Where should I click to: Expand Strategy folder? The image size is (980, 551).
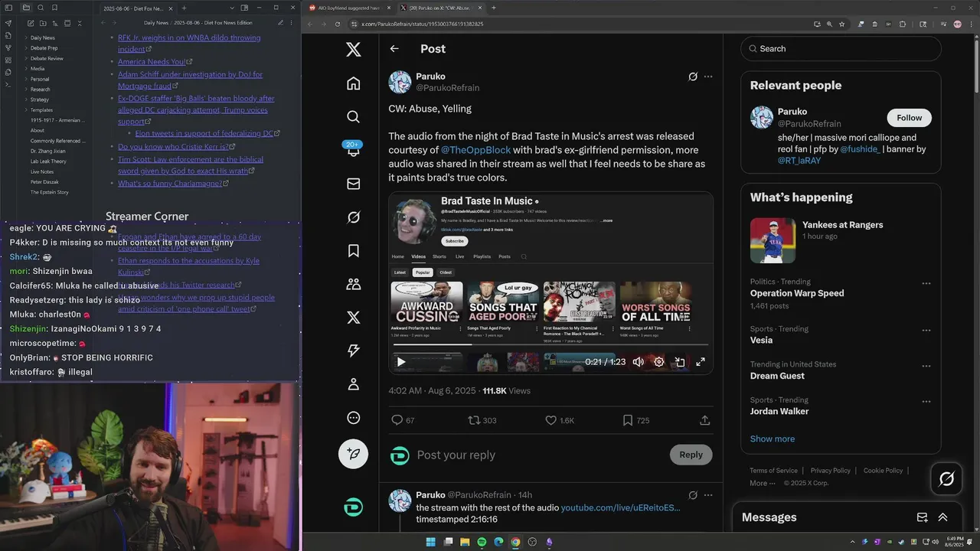click(40, 99)
